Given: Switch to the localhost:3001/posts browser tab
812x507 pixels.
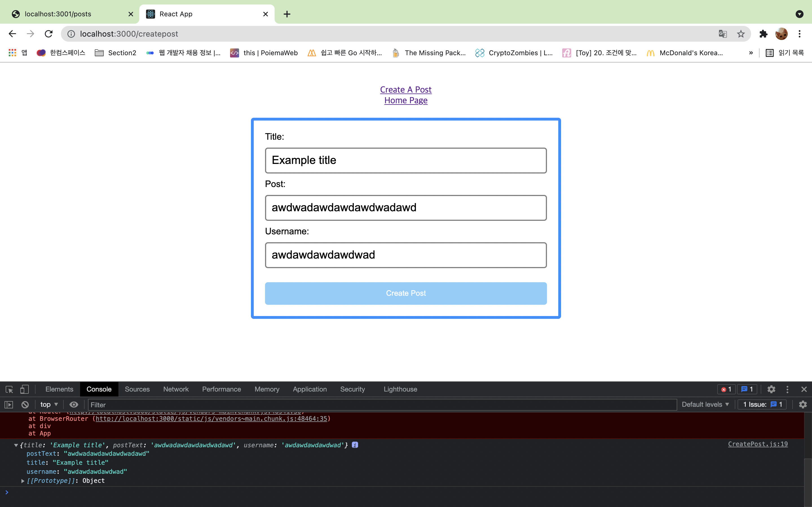Looking at the screenshot, I should tap(58, 14).
